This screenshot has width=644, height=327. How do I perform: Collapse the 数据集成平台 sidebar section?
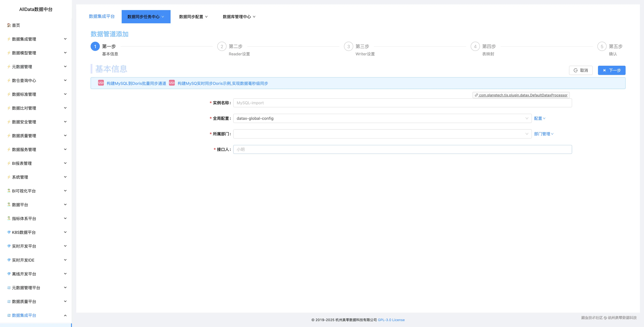[x=65, y=315]
